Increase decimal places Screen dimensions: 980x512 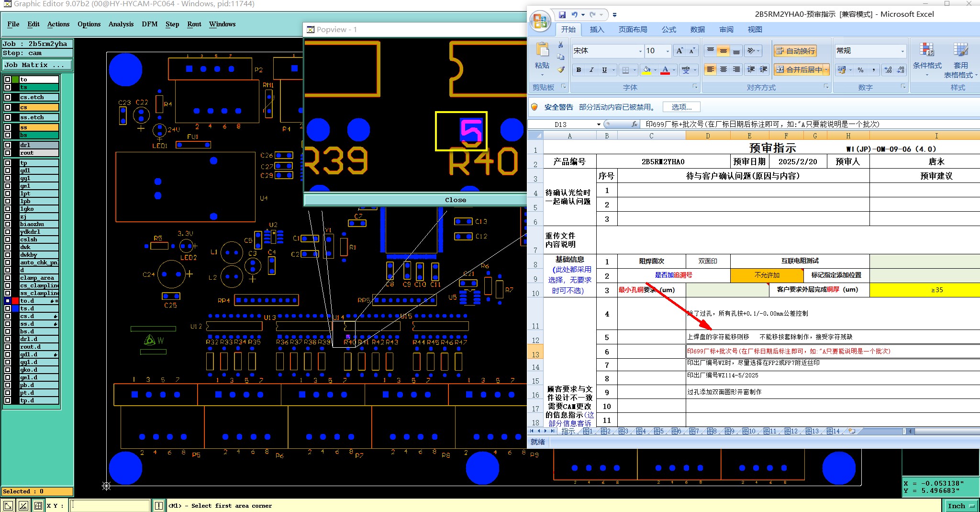tap(888, 70)
